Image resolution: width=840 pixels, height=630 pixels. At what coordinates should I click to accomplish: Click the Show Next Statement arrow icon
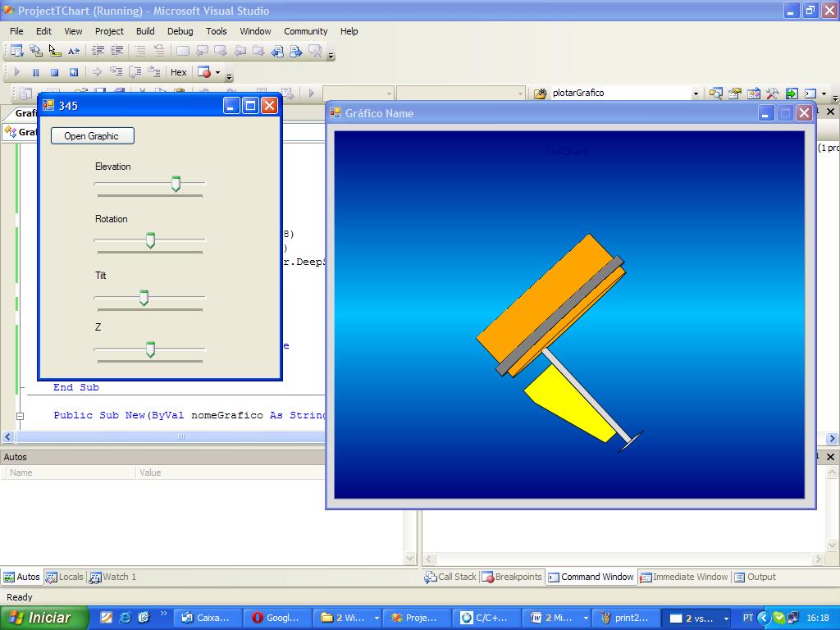tap(97, 72)
